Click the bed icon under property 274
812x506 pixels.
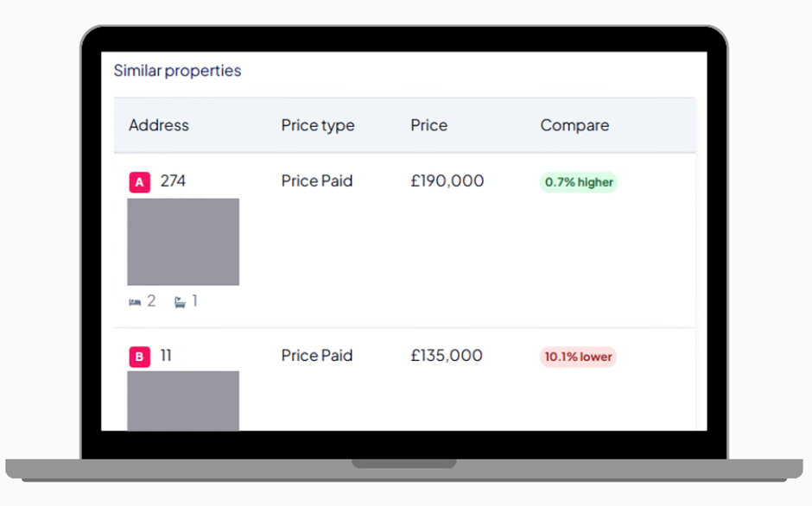point(135,302)
